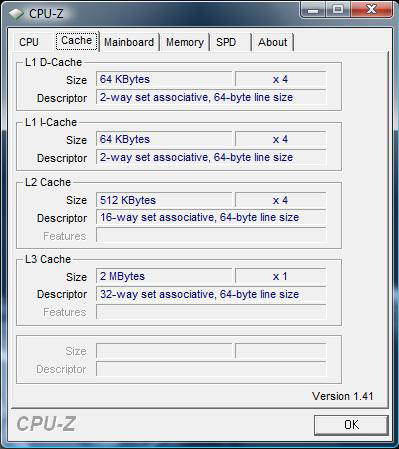Click the Version 1.41 text
Viewport: 399px width, 449px height.
tap(343, 396)
